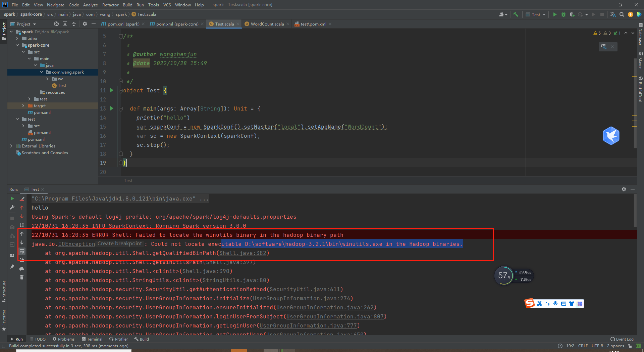This screenshot has width=644, height=352.
Task: Run main method from line 13 gutter
Action: click(x=112, y=108)
